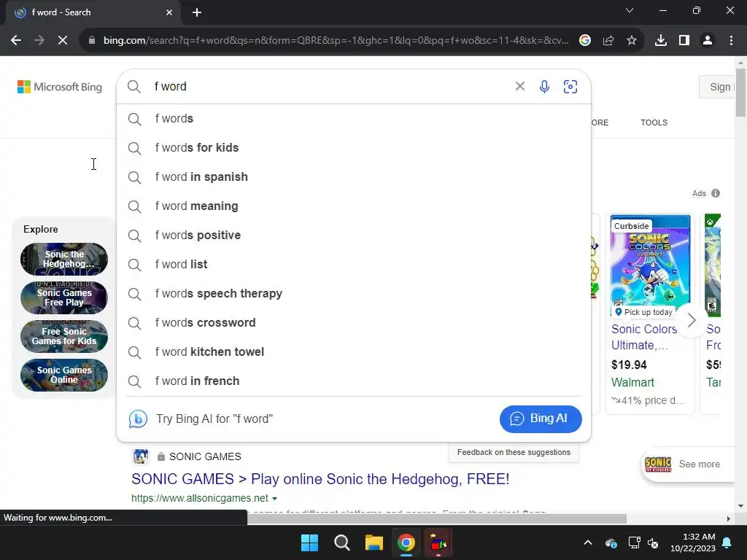The width and height of the screenshot is (747, 560).
Task: Open clock and date in taskbar
Action: [693, 542]
